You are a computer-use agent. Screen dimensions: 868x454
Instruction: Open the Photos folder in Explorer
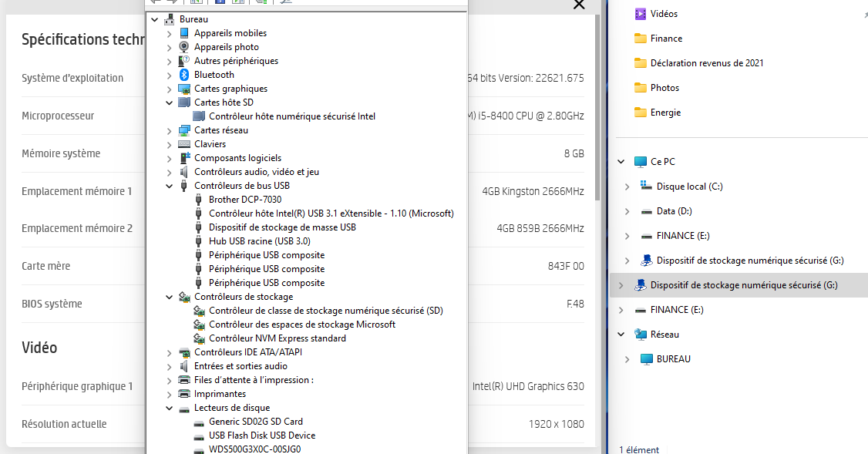click(664, 87)
